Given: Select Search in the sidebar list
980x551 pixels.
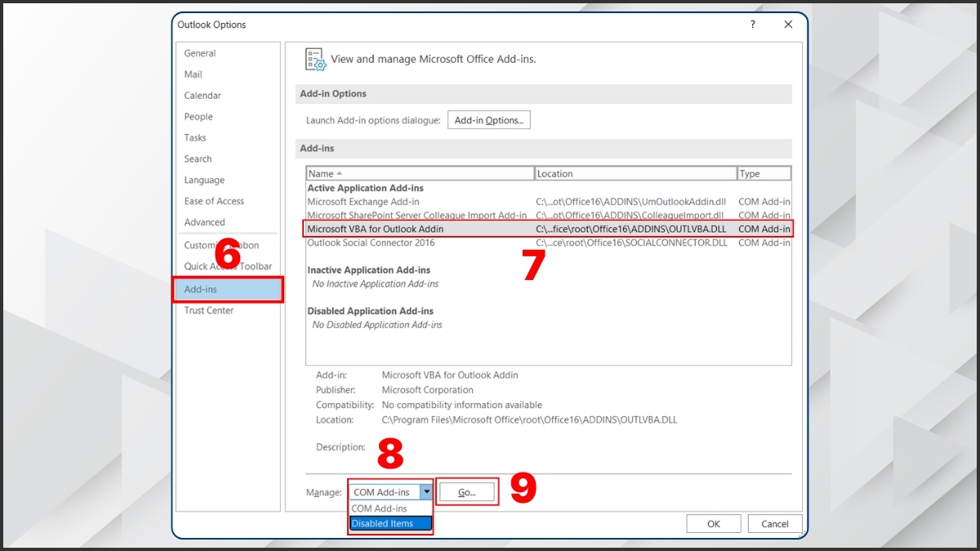Looking at the screenshot, I should pos(198,159).
